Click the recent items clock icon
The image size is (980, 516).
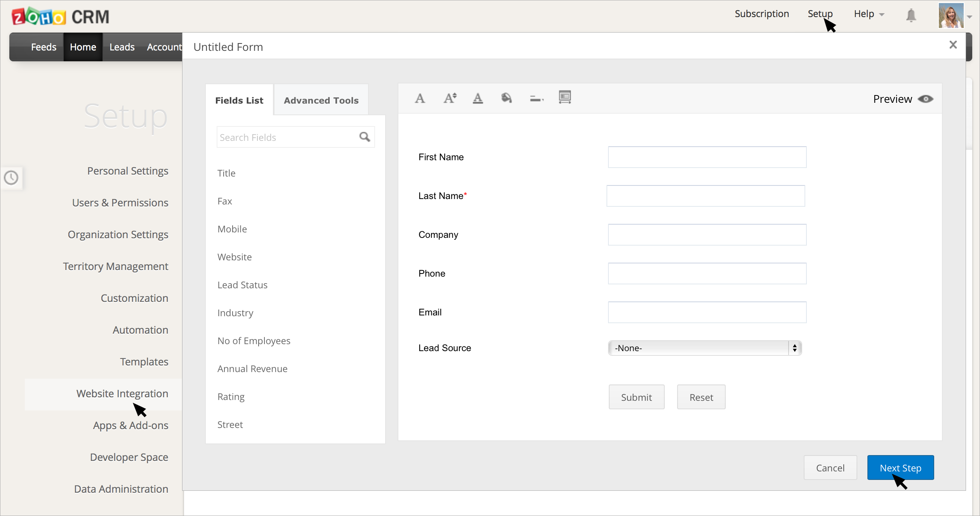11,178
